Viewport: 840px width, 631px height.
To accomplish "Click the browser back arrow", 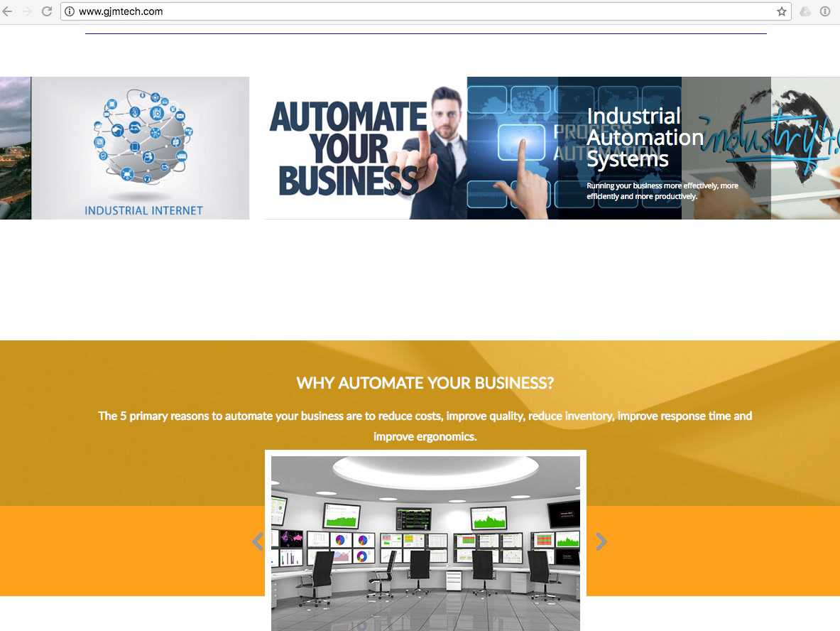I will 7,11.
